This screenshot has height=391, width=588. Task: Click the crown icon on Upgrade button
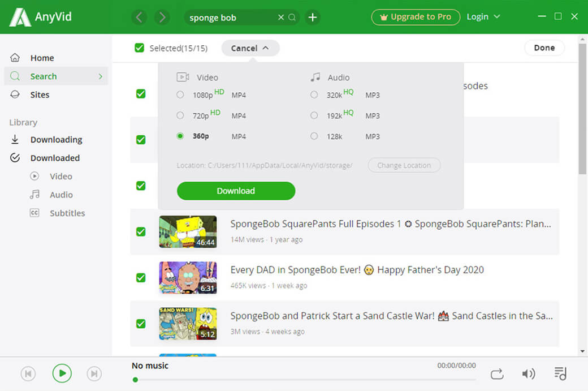(384, 18)
